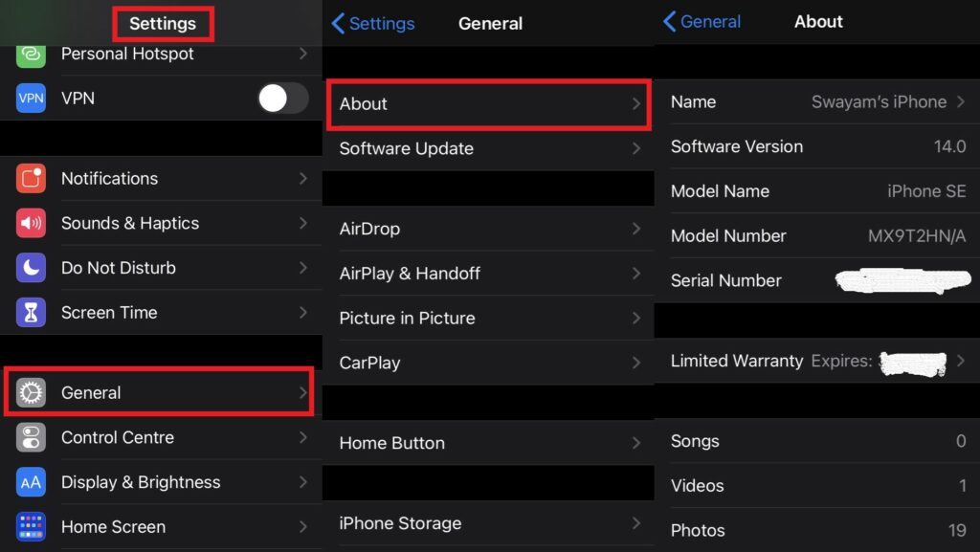Open Personal Hotspot settings via its icon
Image resolution: width=980 pixels, height=552 pixels.
point(29,54)
